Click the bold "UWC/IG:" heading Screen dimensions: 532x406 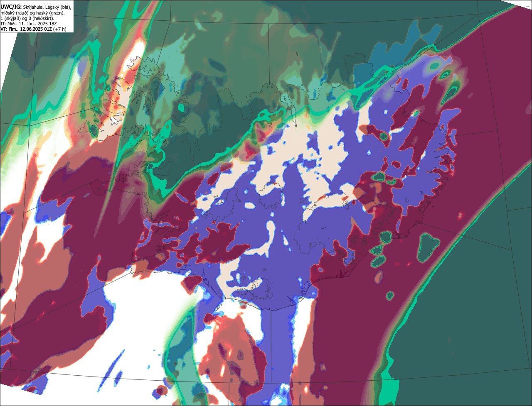(x=11, y=7)
